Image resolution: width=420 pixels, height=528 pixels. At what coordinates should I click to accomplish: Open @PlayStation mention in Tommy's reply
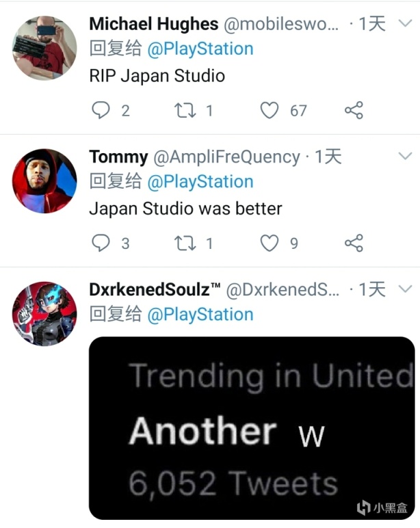(200, 182)
